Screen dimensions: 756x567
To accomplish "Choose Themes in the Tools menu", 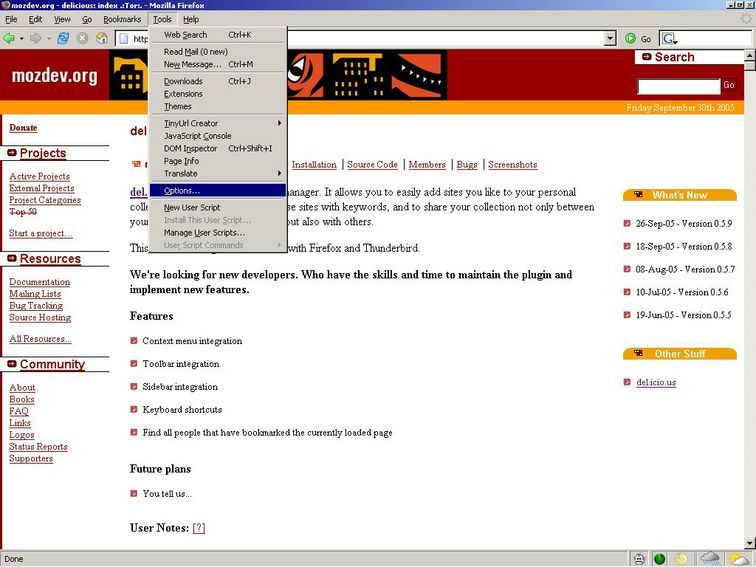I will pos(217,107).
